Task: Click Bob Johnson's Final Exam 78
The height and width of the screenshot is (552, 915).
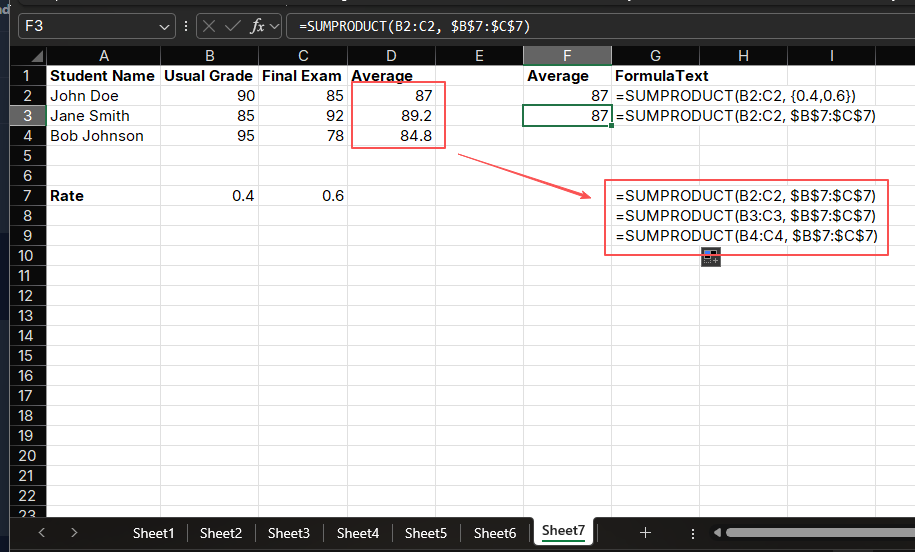Action: [303, 135]
